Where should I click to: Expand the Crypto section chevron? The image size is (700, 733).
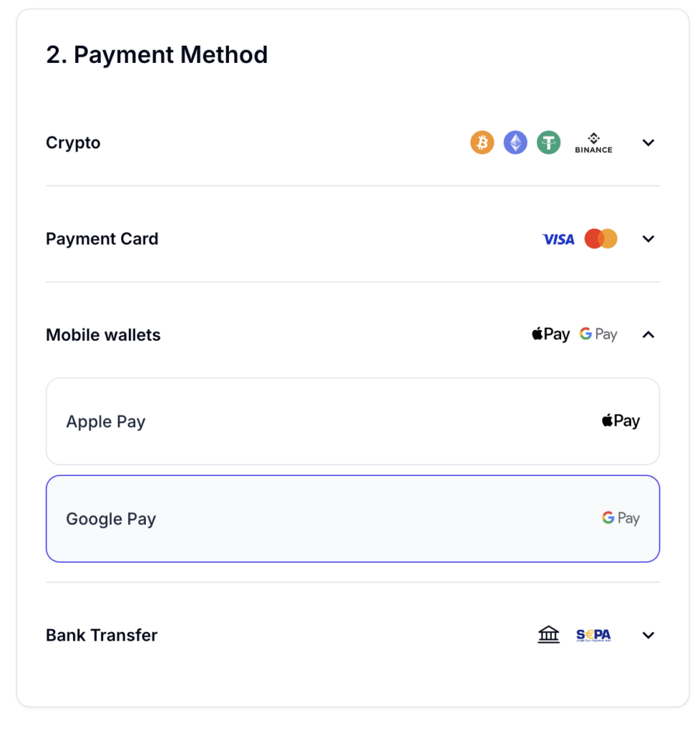pyautogui.click(x=648, y=142)
